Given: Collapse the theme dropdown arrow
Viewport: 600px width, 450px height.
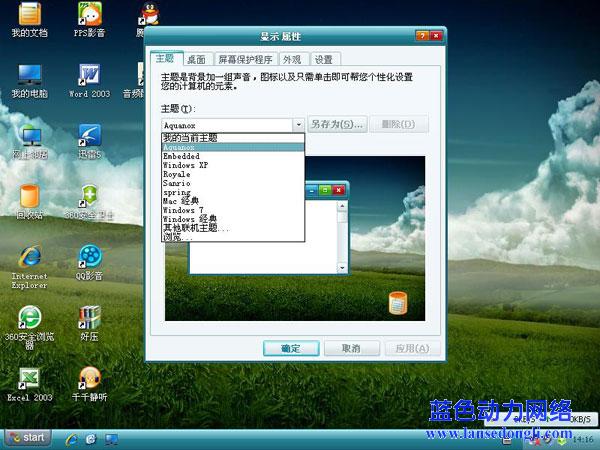Looking at the screenshot, I should [x=298, y=125].
